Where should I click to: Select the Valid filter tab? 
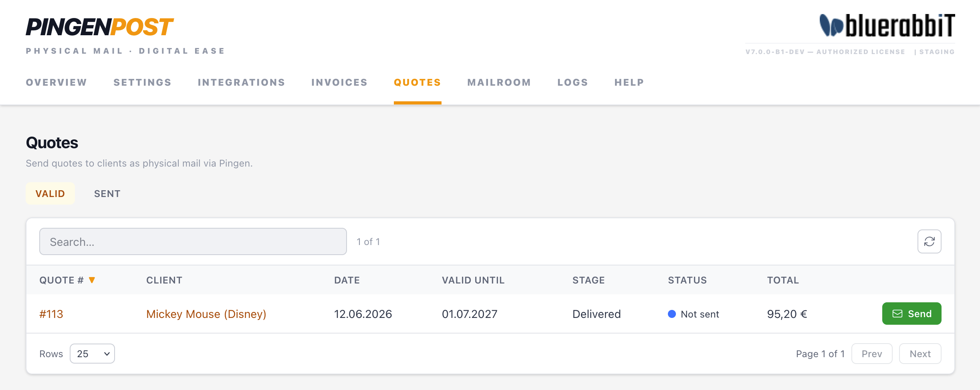tap(50, 193)
